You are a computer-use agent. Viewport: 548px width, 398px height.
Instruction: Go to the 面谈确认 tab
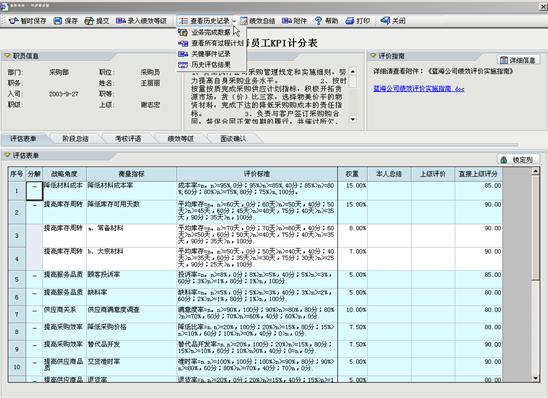coord(233,139)
